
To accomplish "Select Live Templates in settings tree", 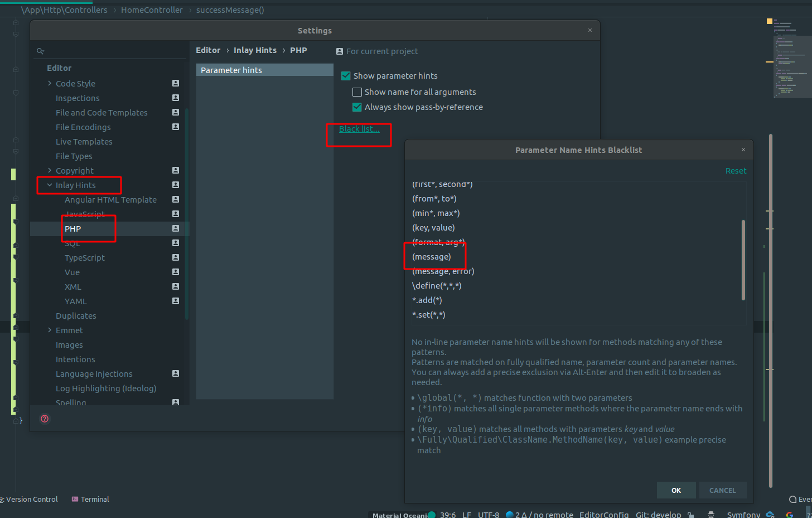I will tap(84, 142).
